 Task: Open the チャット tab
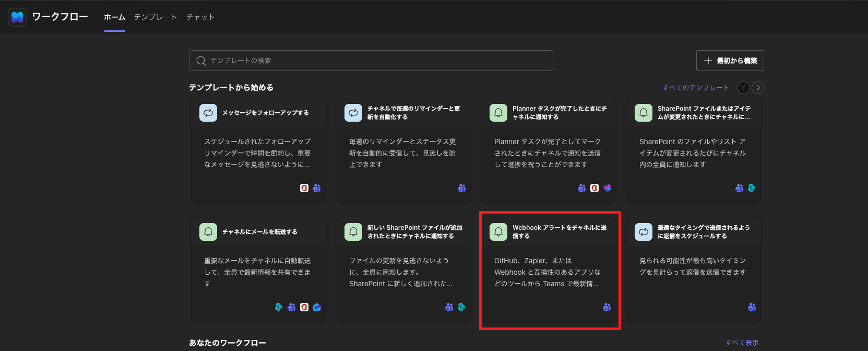[200, 17]
